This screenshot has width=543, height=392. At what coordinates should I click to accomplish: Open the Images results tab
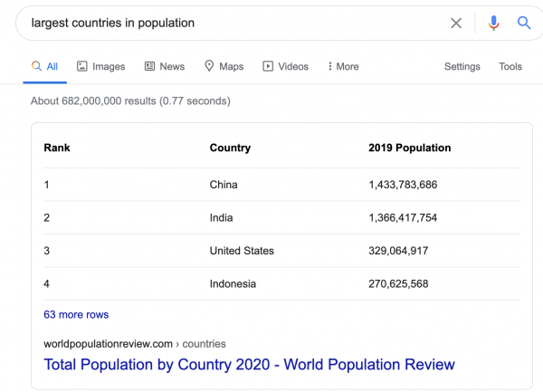click(x=100, y=66)
